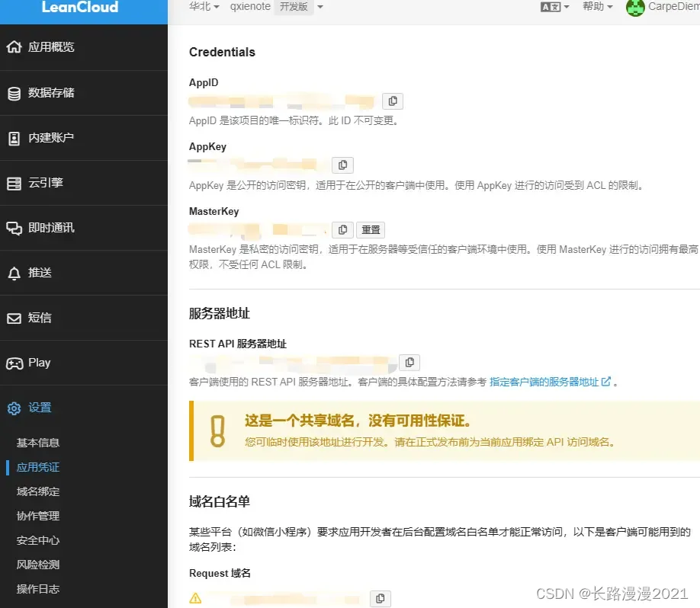Click the green user avatar

tap(635, 7)
